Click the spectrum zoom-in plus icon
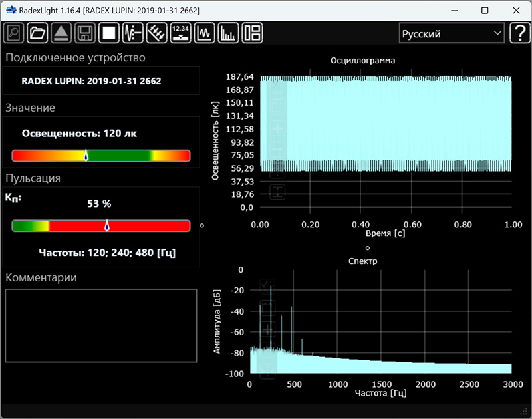The image size is (532, 419). [x=267, y=329]
